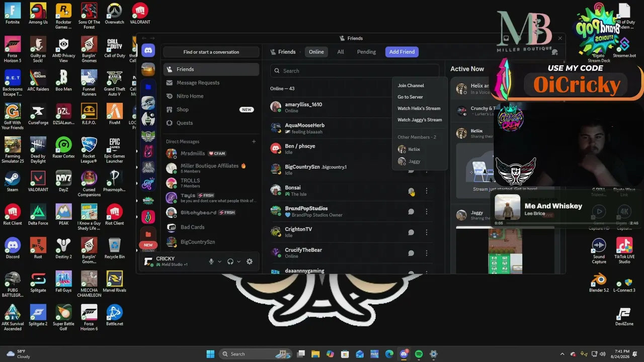Open the Quests sidebar item
This screenshot has width=644, height=362.
(x=211, y=123)
